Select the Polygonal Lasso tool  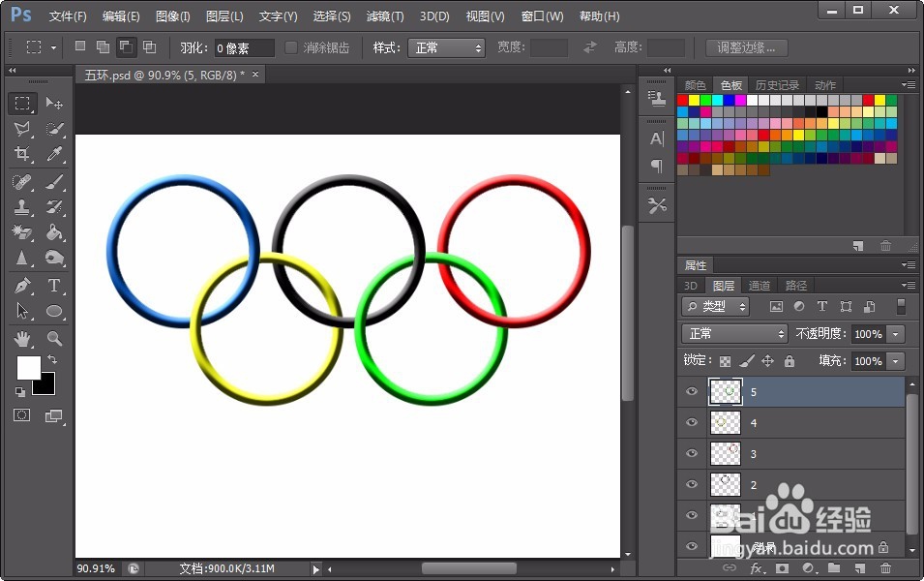pyautogui.click(x=22, y=129)
